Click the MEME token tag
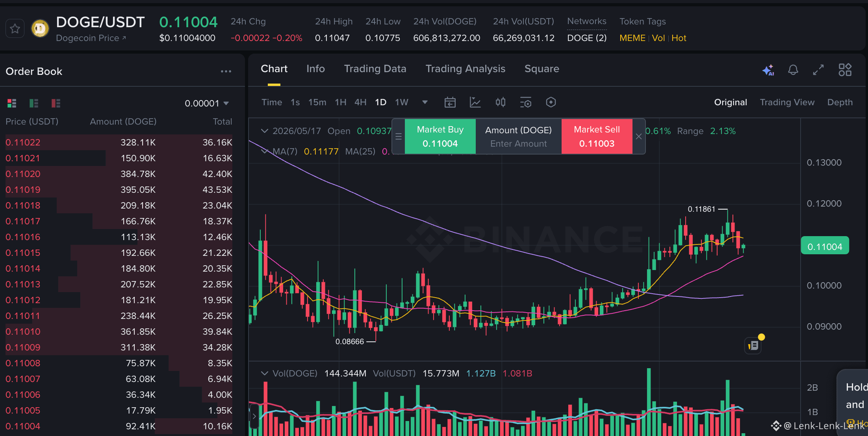 (x=632, y=38)
